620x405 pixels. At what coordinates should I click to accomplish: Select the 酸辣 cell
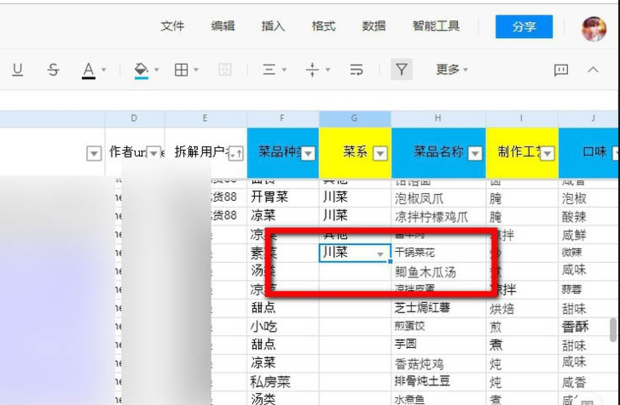589,217
